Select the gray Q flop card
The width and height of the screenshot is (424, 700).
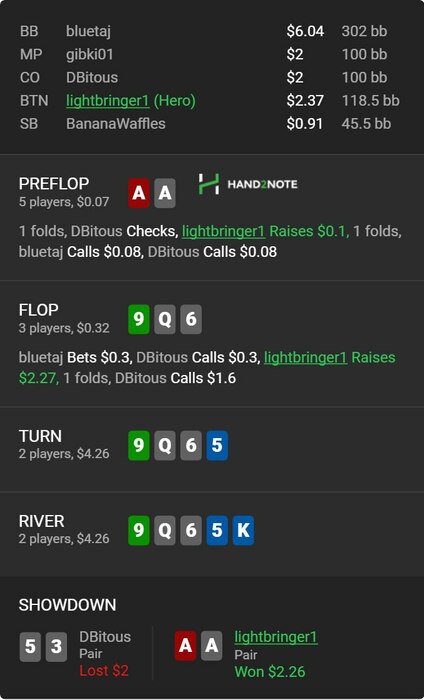(165, 319)
